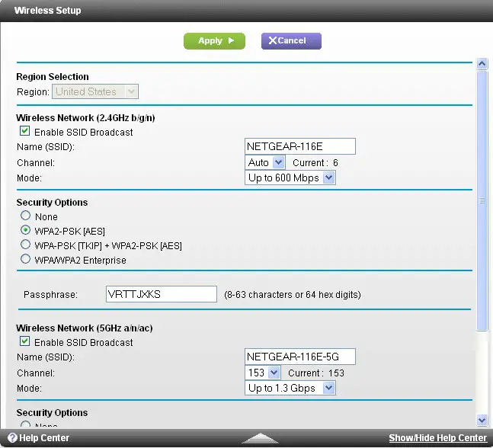493x448 pixels.
Task: Select WPA2-PSK [AES] security option
Action: [26, 231]
